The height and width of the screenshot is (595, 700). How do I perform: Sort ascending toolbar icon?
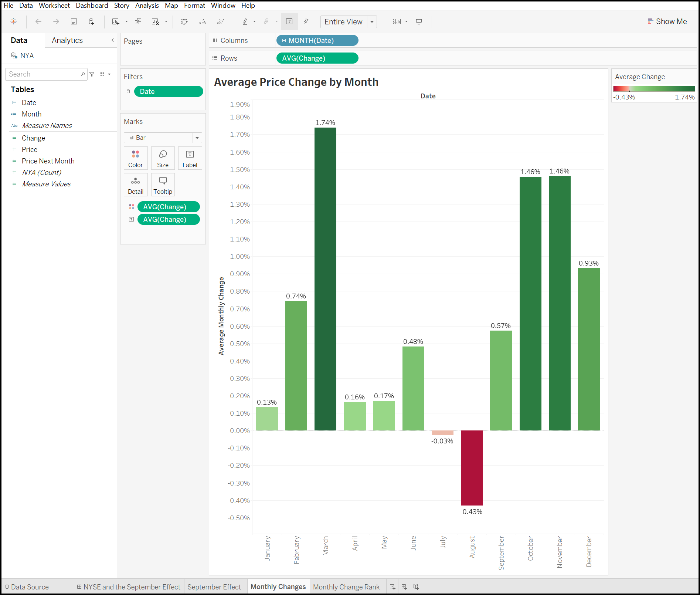(x=202, y=21)
